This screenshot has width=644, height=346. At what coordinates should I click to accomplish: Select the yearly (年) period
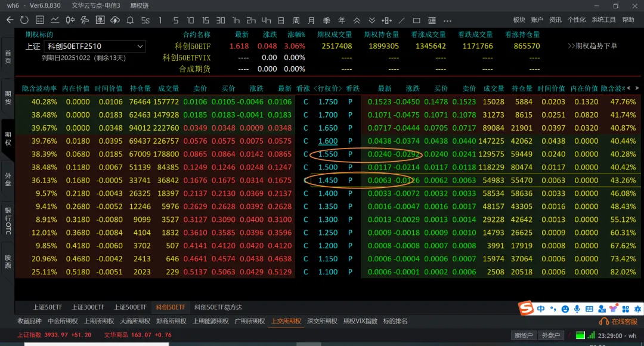coord(341,20)
